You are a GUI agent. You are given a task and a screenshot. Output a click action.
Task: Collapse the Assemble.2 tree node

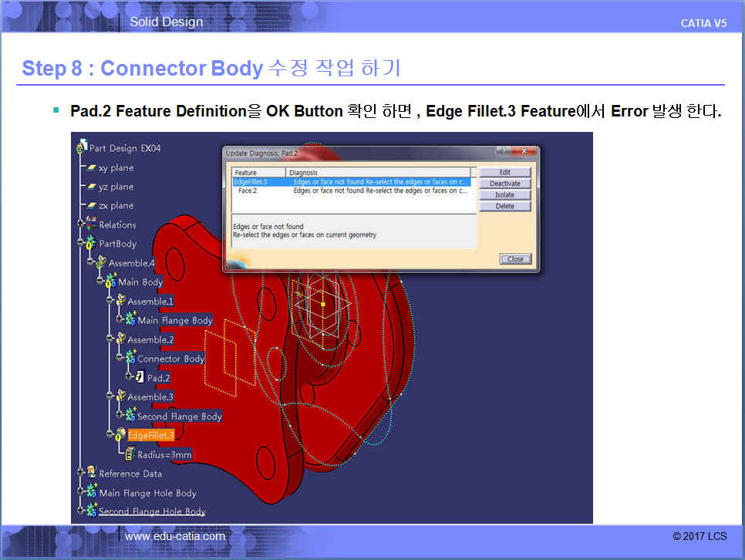coord(110,339)
